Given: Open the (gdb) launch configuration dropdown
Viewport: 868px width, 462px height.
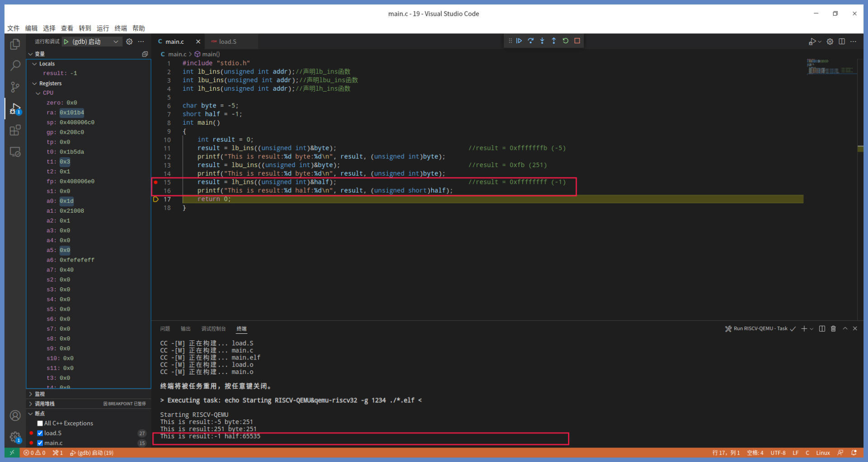Looking at the screenshot, I should [116, 42].
